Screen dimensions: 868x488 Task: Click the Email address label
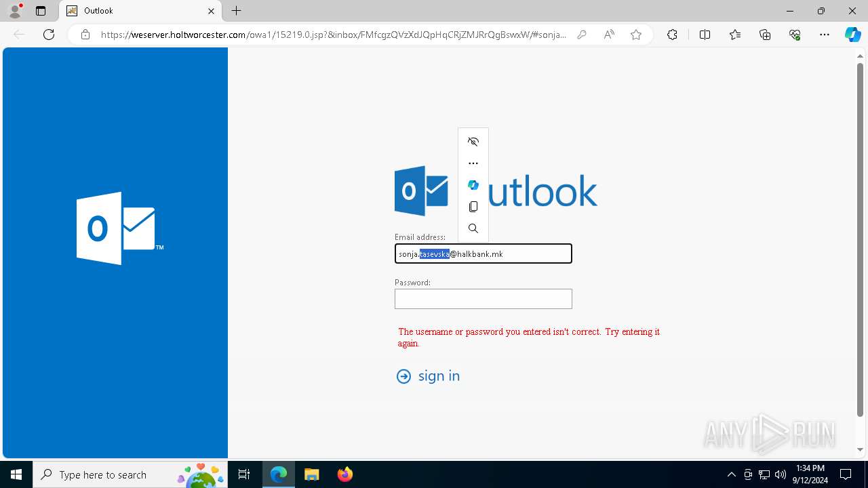420,237
